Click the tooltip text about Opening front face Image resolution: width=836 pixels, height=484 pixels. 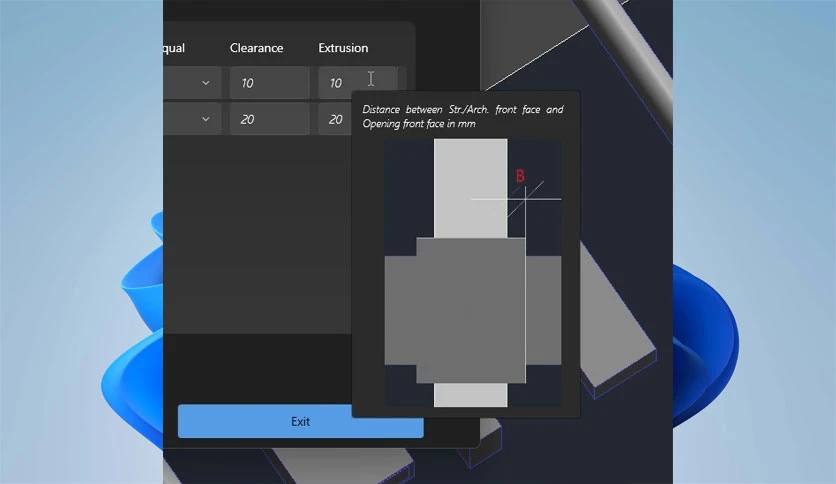coord(463,116)
